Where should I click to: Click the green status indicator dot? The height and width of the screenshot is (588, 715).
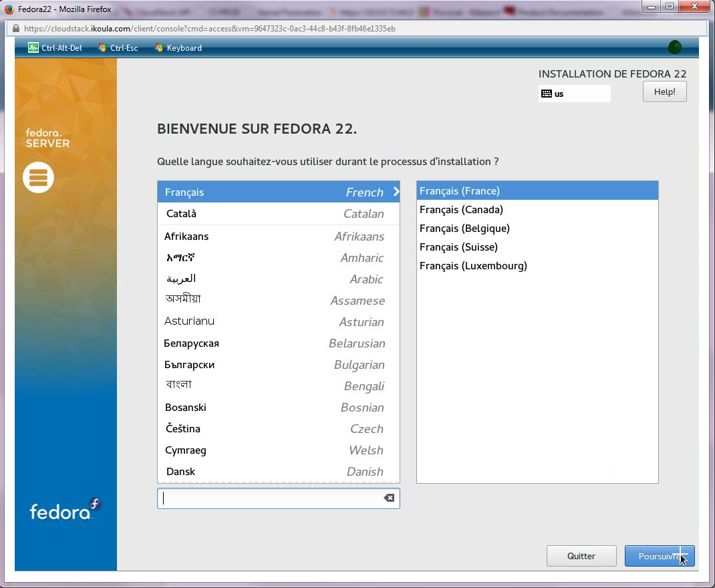pyautogui.click(x=675, y=47)
